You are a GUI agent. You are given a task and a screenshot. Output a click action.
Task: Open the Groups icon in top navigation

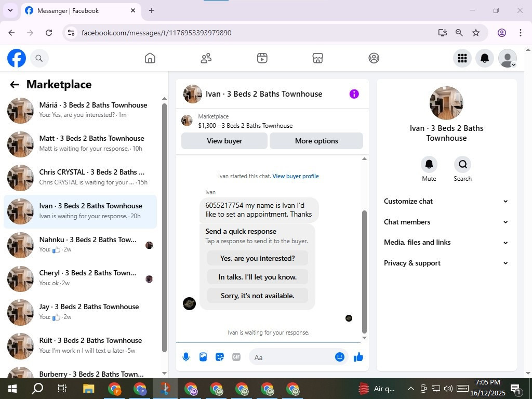point(374,58)
